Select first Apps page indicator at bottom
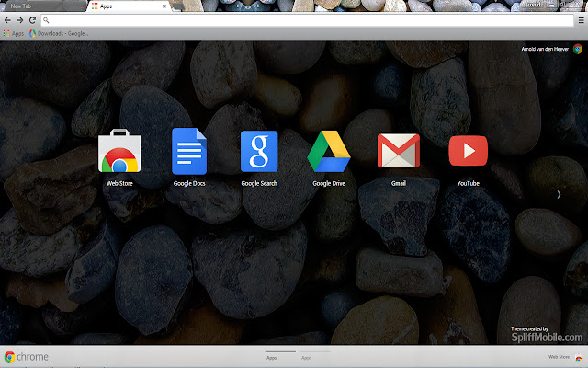This screenshot has height=368, width=588. coord(280,355)
